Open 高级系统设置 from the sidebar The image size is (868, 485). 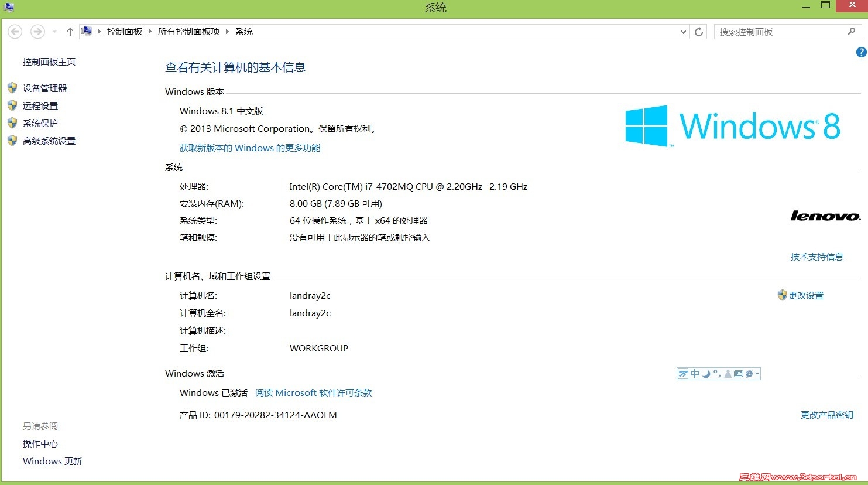click(49, 141)
